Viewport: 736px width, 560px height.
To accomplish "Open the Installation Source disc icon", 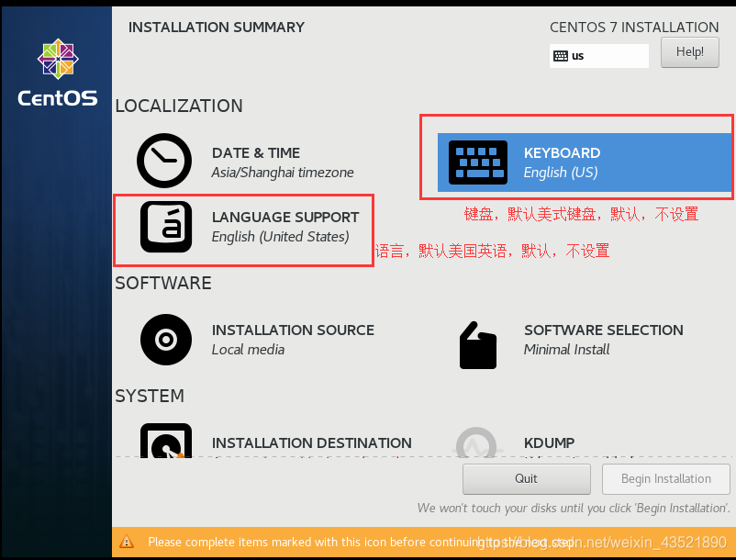I will point(166,340).
